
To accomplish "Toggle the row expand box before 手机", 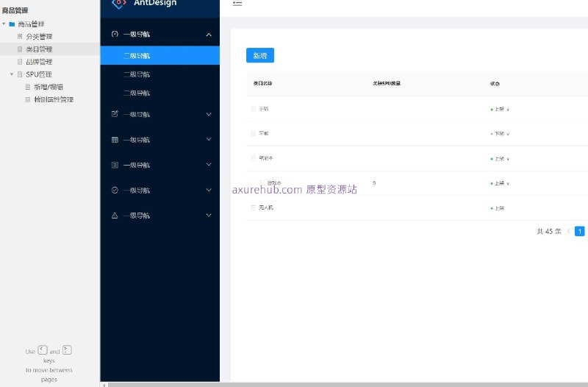I will pyautogui.click(x=254, y=109).
